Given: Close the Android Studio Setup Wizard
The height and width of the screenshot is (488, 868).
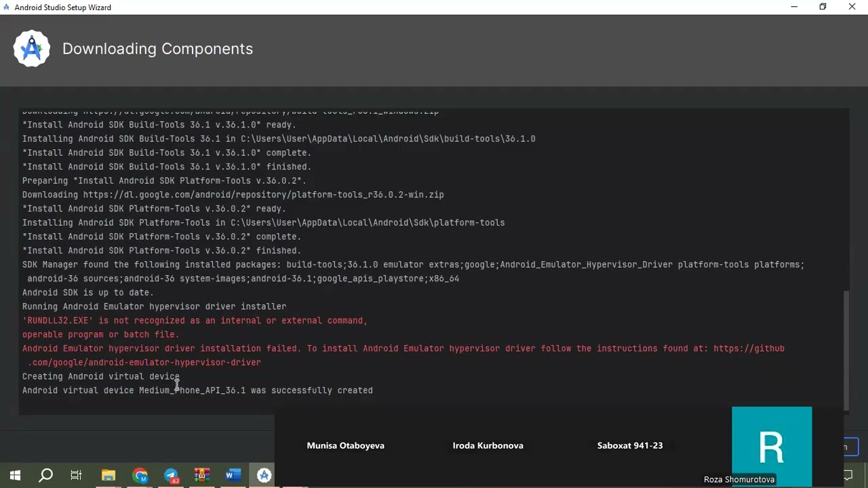Looking at the screenshot, I should point(852,7).
